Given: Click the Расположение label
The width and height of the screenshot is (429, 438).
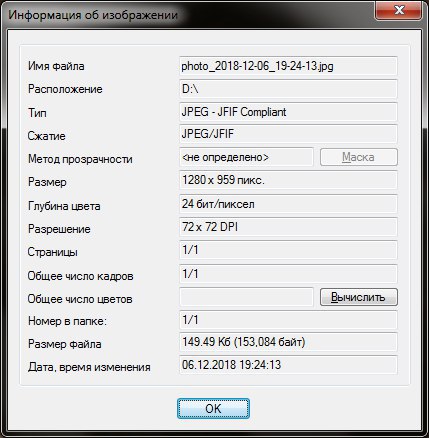Looking at the screenshot, I should (65, 89).
